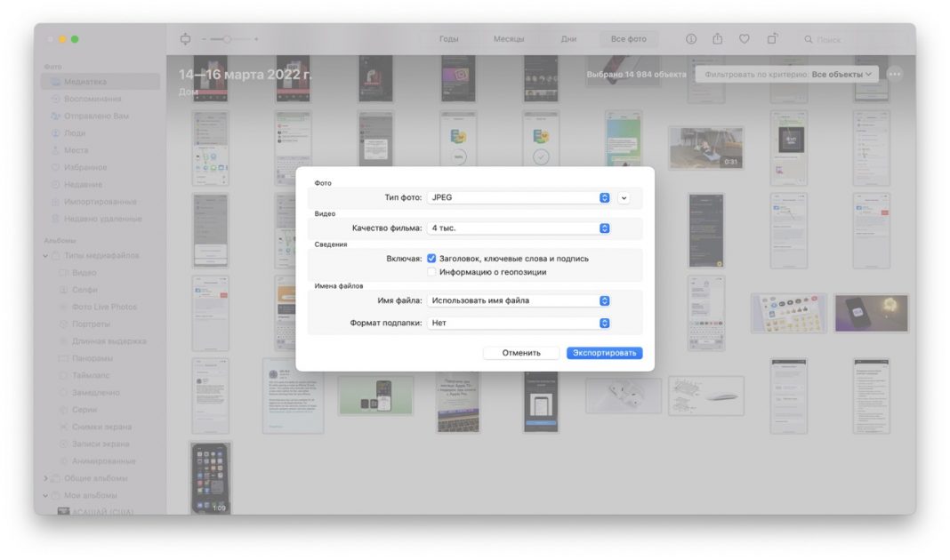The image size is (950, 560).
Task: Click the Поиск search field
Action: pyautogui.click(x=854, y=39)
